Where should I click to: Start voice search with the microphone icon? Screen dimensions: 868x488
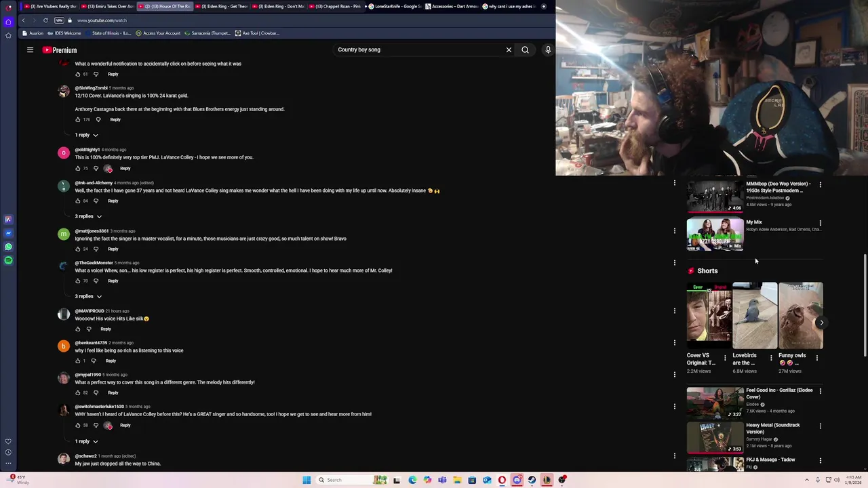pos(548,49)
